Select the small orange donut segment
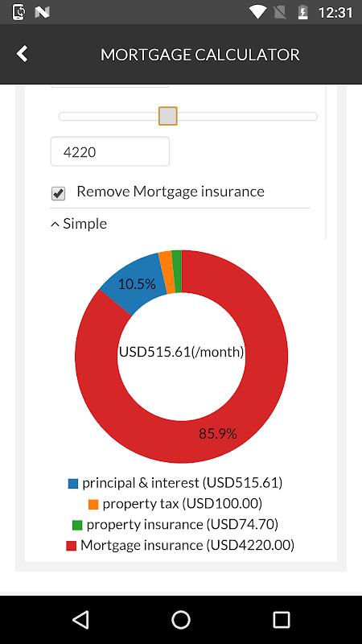The width and height of the screenshot is (362, 644). [166, 272]
